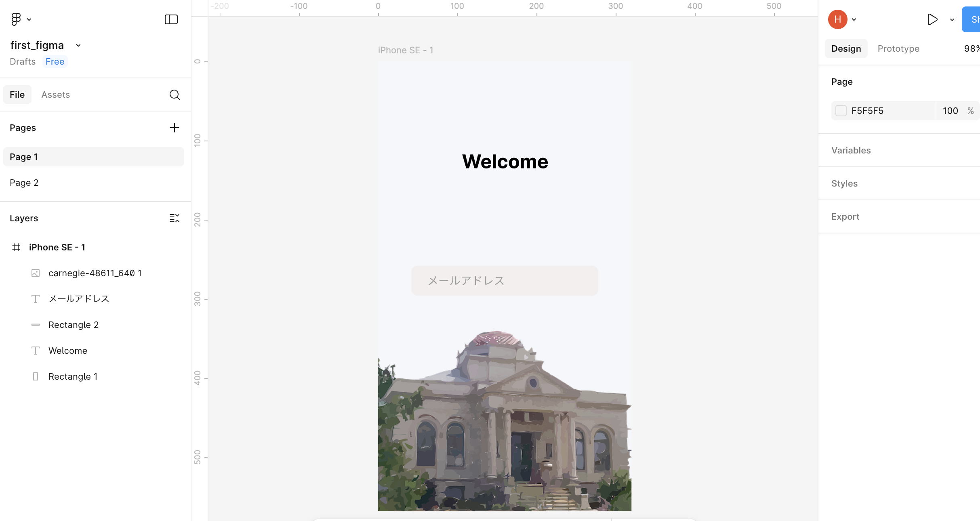Select the Design tab
This screenshot has height=521, width=980.
click(x=846, y=48)
